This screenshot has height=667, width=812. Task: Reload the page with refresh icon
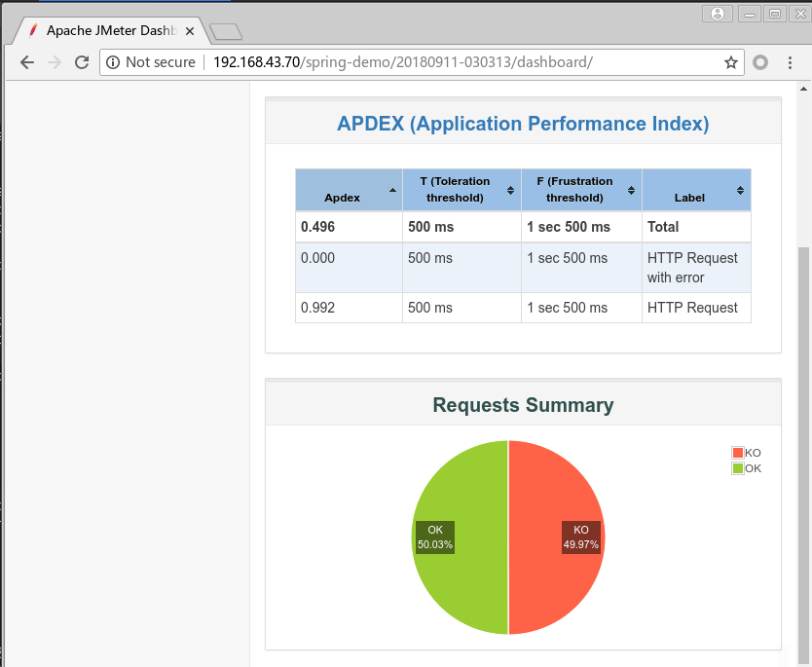point(83,62)
